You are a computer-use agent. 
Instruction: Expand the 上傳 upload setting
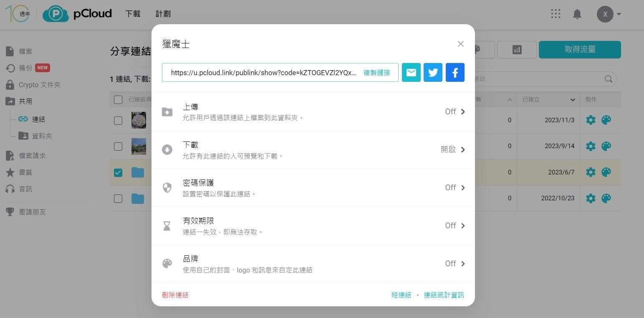coord(313,112)
